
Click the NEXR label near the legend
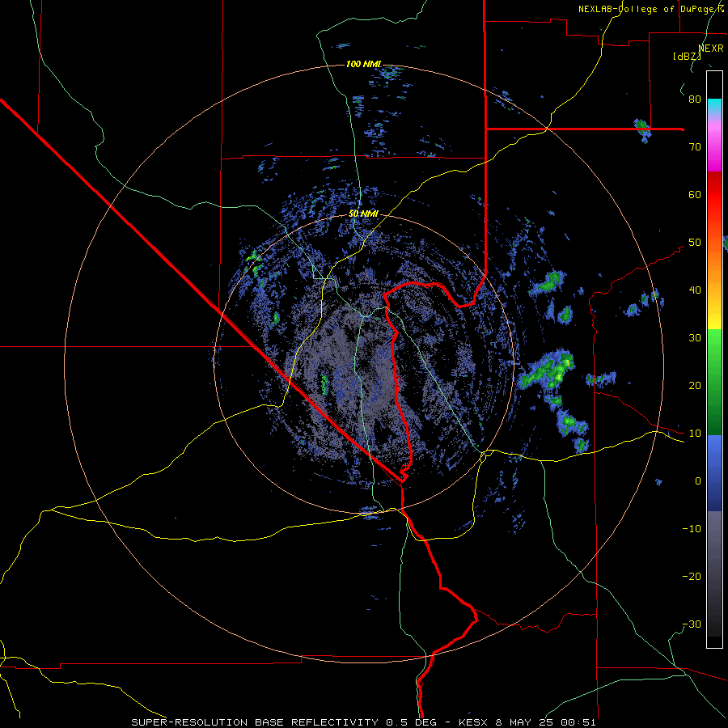pyautogui.click(x=711, y=49)
